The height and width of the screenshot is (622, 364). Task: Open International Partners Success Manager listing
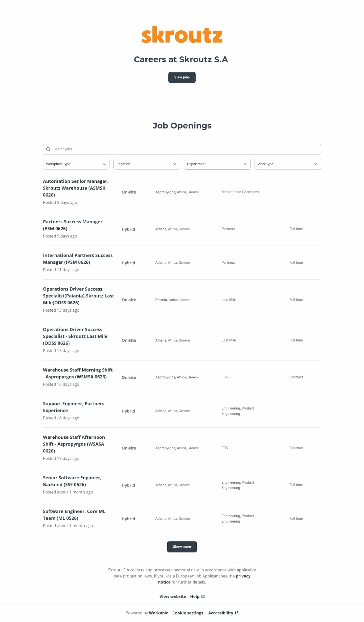78,259
